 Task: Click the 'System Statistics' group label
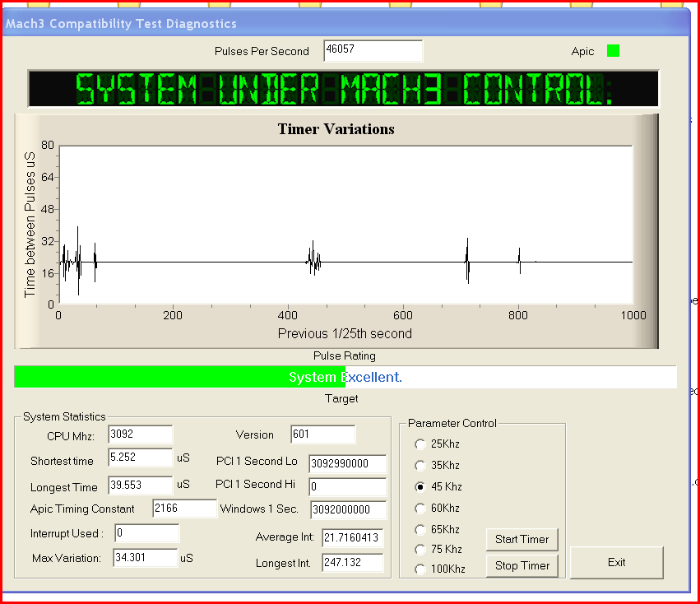64,417
